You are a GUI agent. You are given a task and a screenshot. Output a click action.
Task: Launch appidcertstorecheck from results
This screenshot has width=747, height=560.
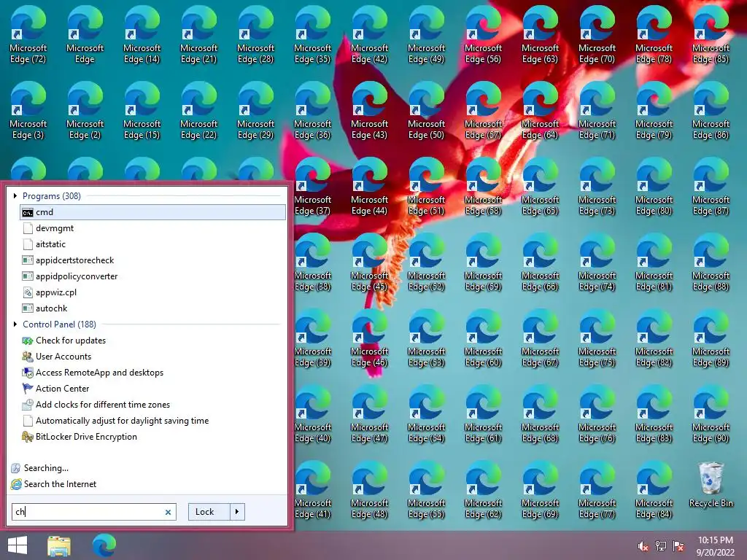(x=152, y=260)
